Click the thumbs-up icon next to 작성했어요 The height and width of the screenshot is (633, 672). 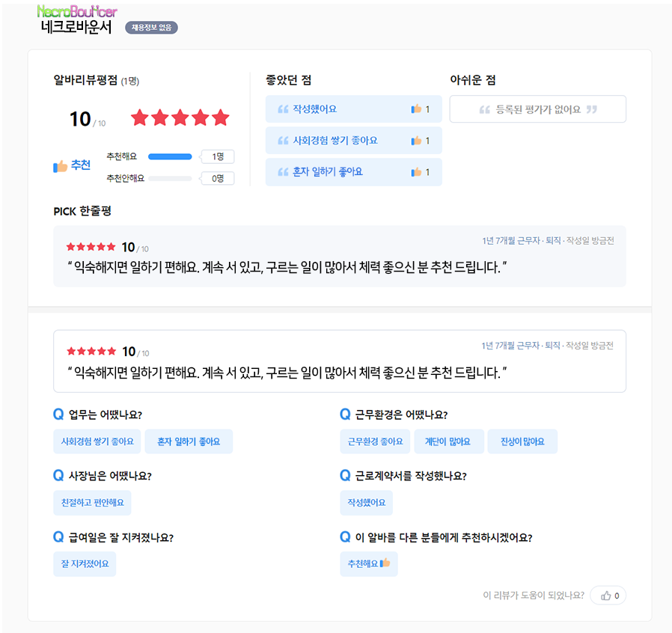pos(416,108)
